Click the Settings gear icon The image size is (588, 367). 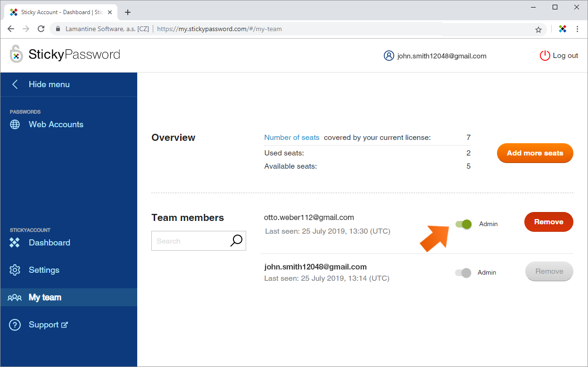(x=15, y=270)
